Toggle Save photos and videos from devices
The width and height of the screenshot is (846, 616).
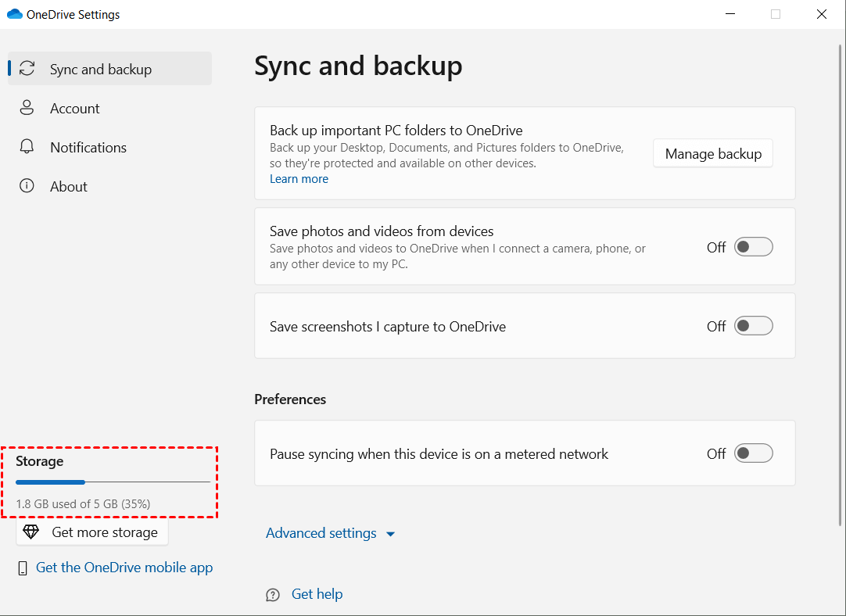tap(753, 247)
